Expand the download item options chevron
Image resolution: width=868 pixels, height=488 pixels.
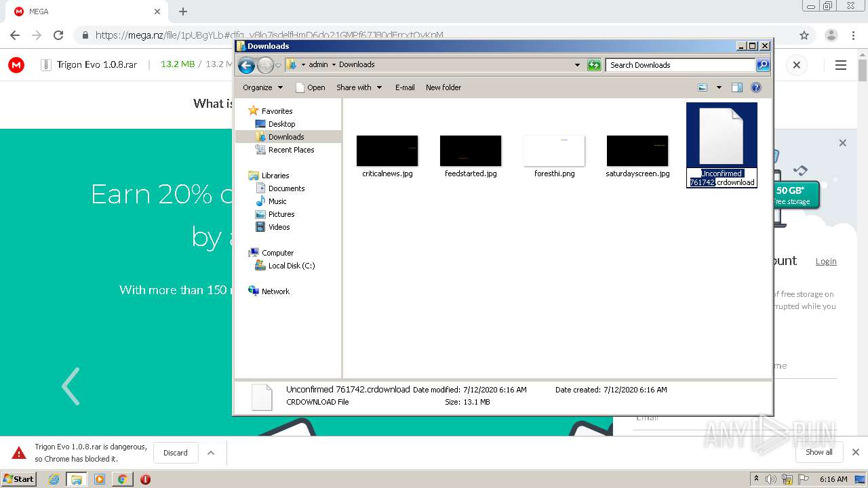click(211, 453)
